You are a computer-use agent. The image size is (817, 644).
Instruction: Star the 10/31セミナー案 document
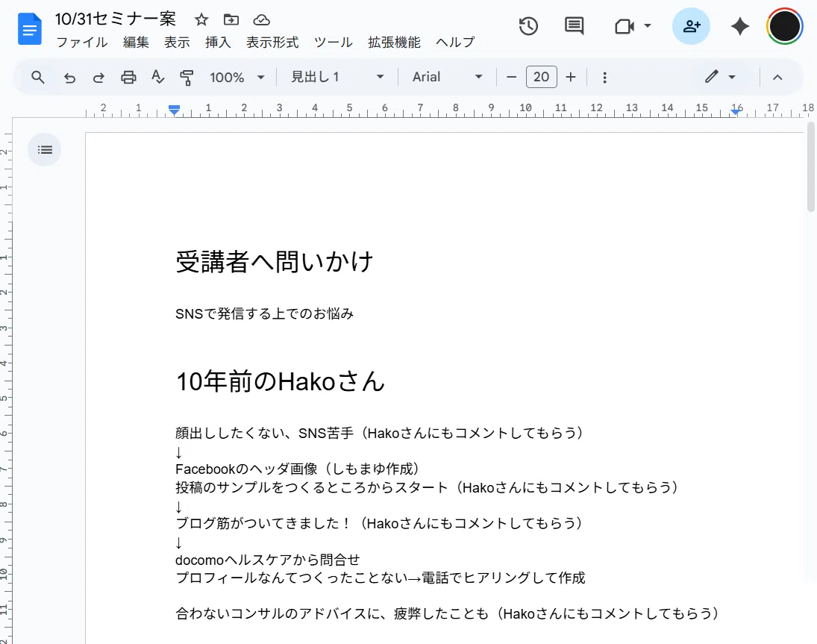[x=201, y=20]
